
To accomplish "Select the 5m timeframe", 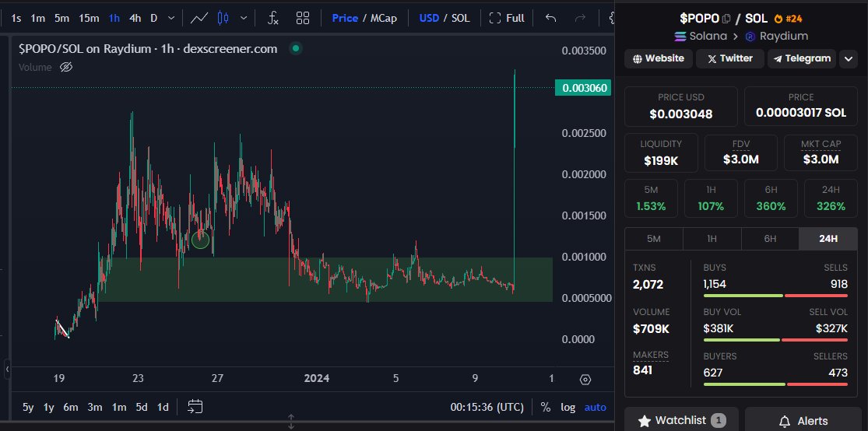I will 61,18.
